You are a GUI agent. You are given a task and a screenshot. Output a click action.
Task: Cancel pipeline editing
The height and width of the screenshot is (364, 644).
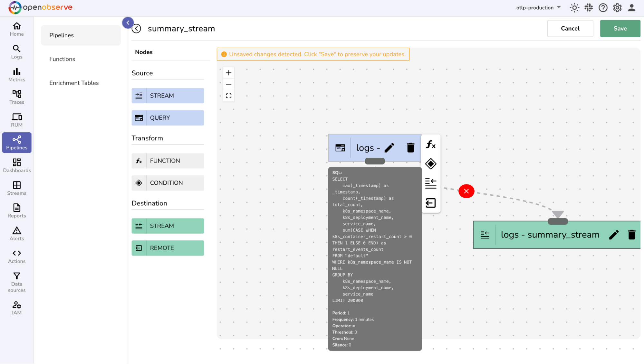point(570,28)
